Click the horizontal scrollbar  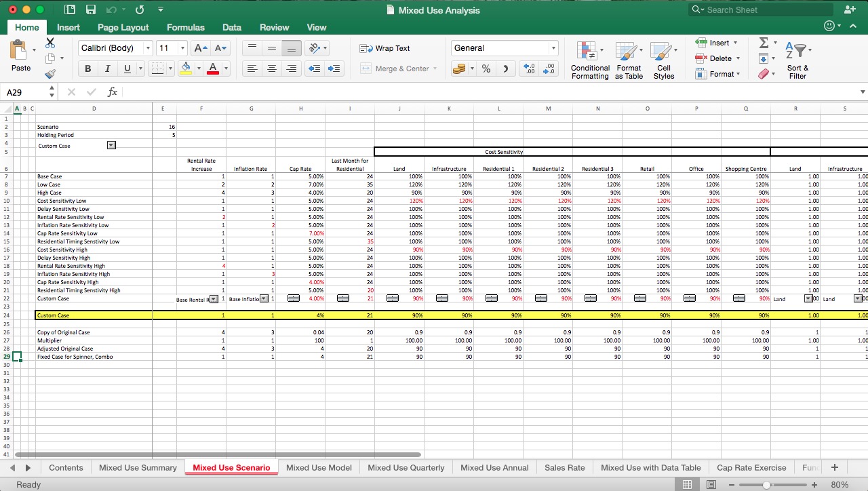[x=218, y=454]
